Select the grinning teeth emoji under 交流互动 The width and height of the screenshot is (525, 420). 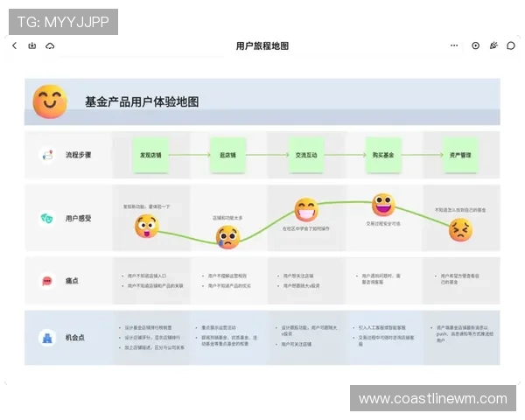(306, 210)
